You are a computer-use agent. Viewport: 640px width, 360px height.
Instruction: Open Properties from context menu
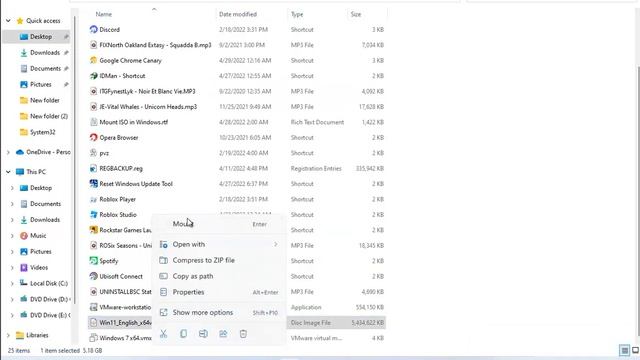point(219,292)
